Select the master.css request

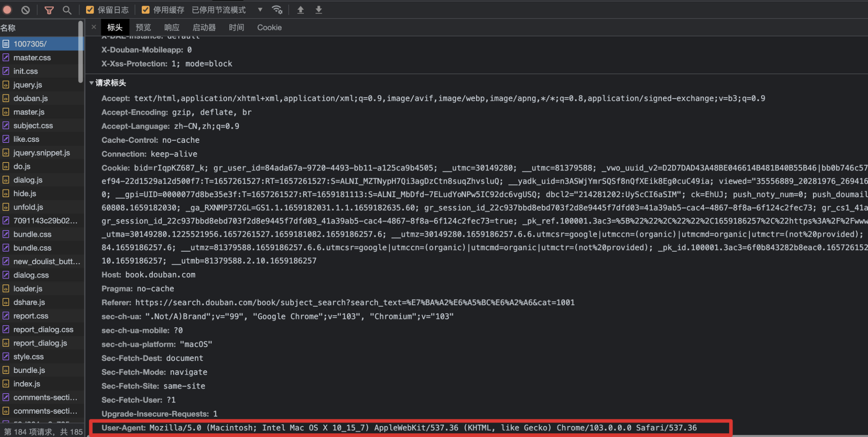point(32,58)
